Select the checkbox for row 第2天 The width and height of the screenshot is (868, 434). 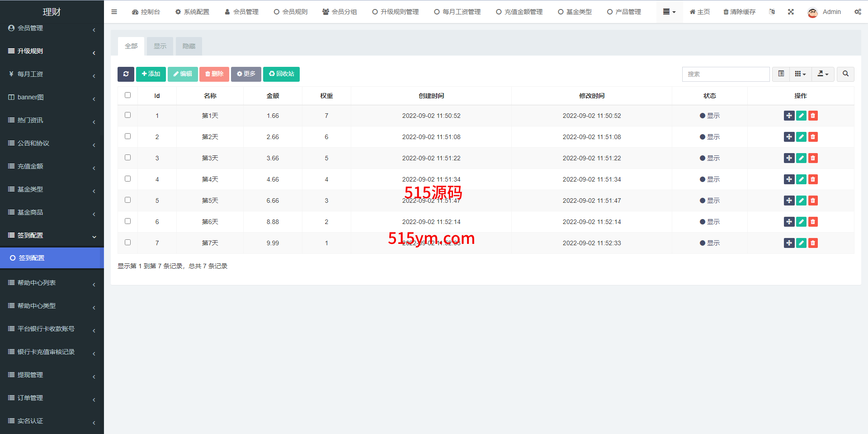[x=127, y=136]
